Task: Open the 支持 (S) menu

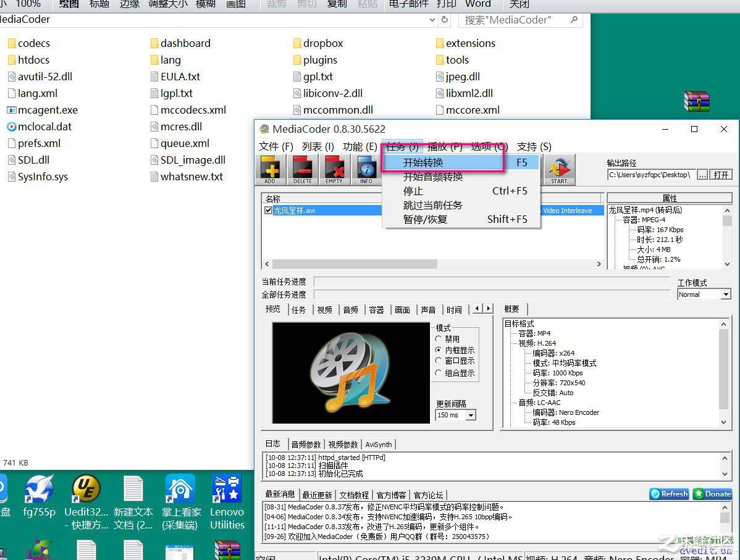Action: coord(534,147)
